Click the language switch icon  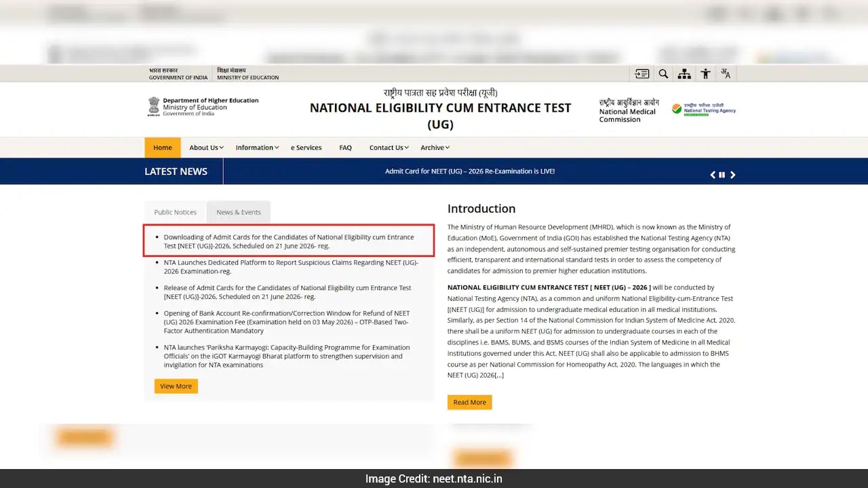pos(726,74)
